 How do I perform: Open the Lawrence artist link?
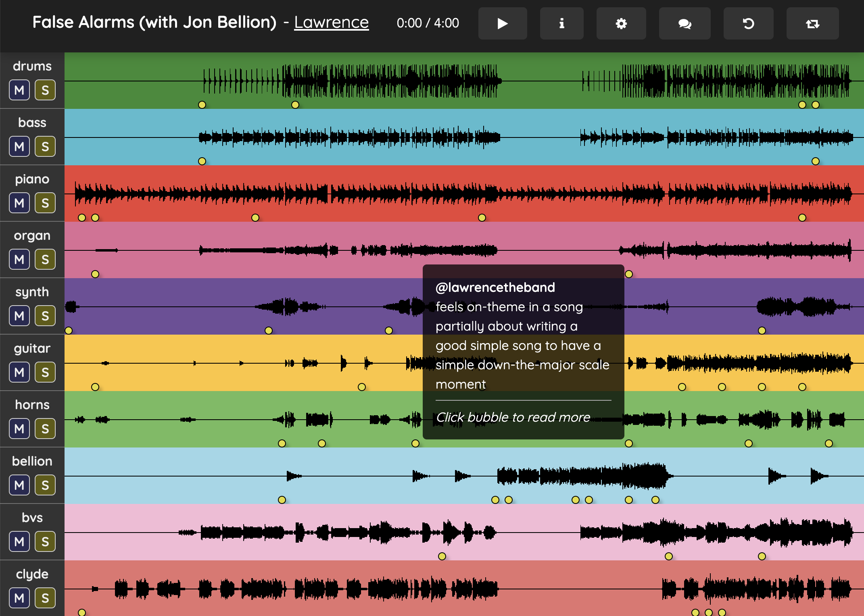pyautogui.click(x=331, y=22)
